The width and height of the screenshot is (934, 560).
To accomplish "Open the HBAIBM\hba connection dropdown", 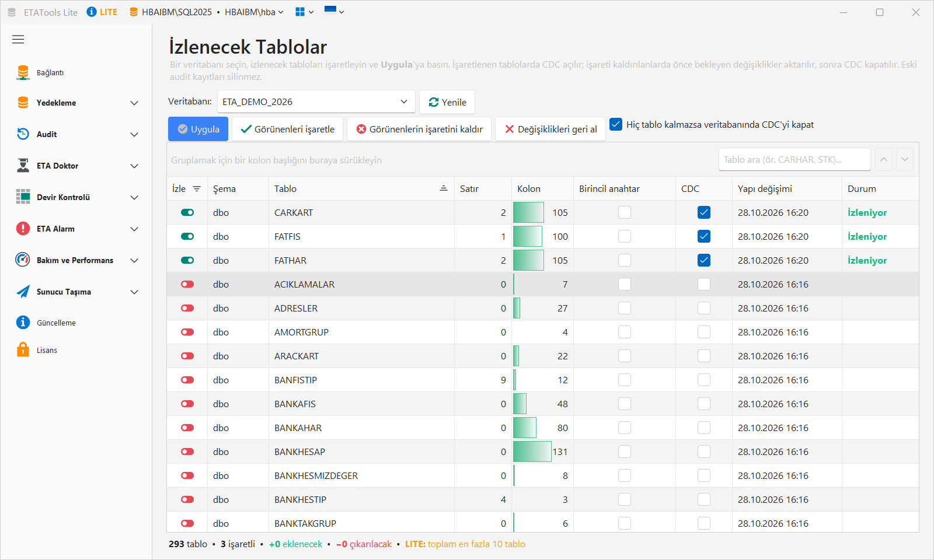I will [x=254, y=12].
